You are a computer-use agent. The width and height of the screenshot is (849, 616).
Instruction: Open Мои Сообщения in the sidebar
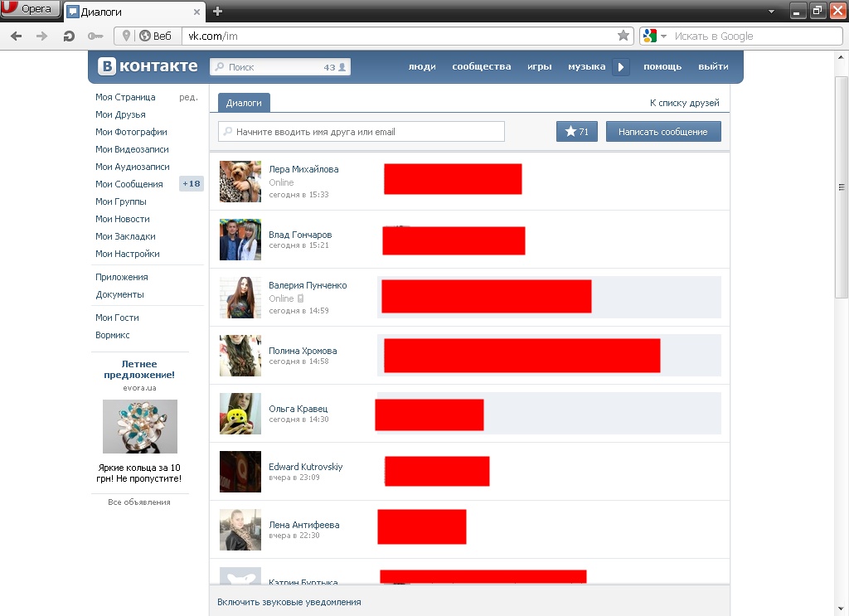coord(129,184)
